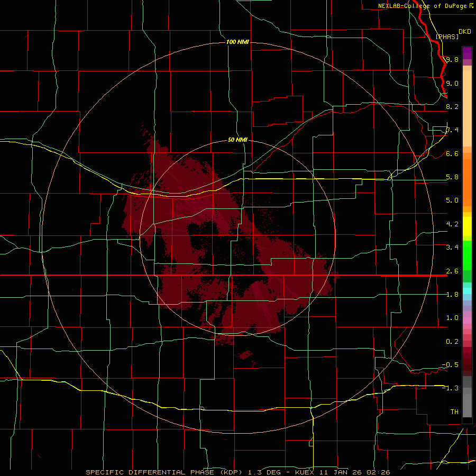Pick the purple segment at the top of the color bar
This screenshot has height=476, width=476.
coord(467,53)
